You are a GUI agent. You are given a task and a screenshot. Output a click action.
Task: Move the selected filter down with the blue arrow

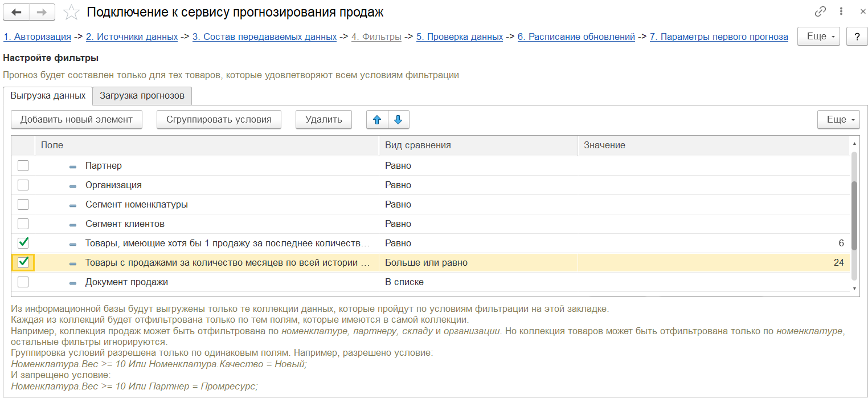click(398, 120)
